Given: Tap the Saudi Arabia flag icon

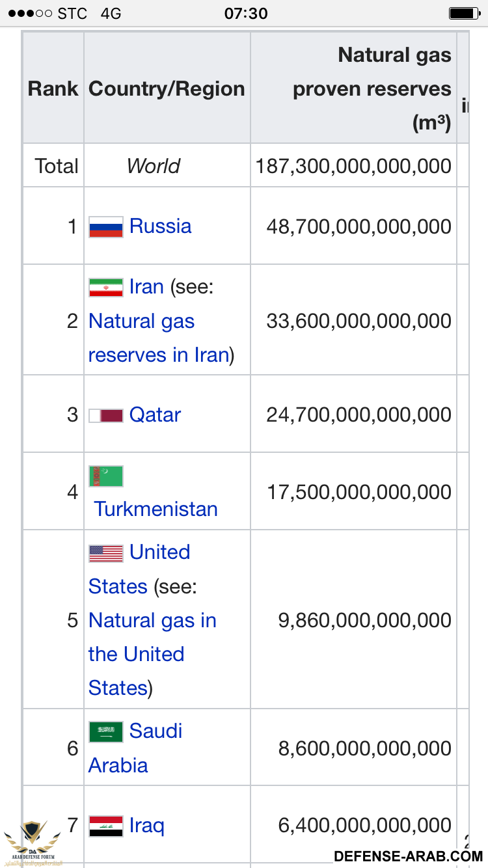Looking at the screenshot, I should tap(106, 732).
